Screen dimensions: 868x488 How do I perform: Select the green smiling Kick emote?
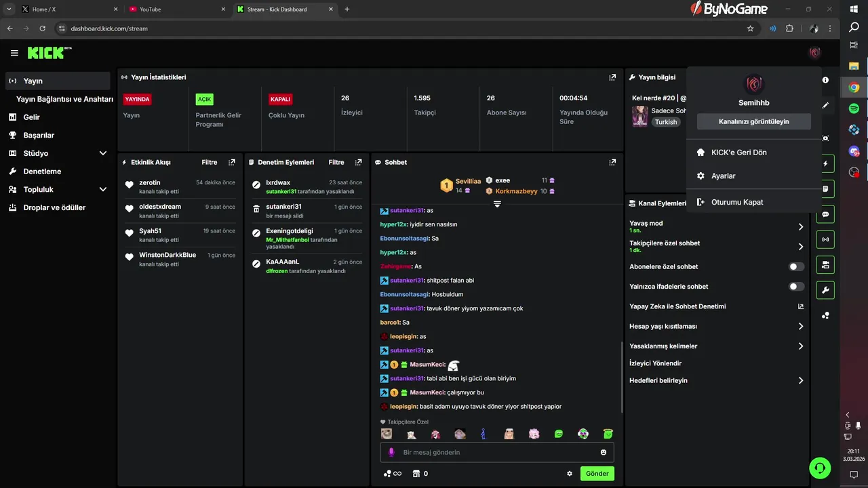coord(559,434)
